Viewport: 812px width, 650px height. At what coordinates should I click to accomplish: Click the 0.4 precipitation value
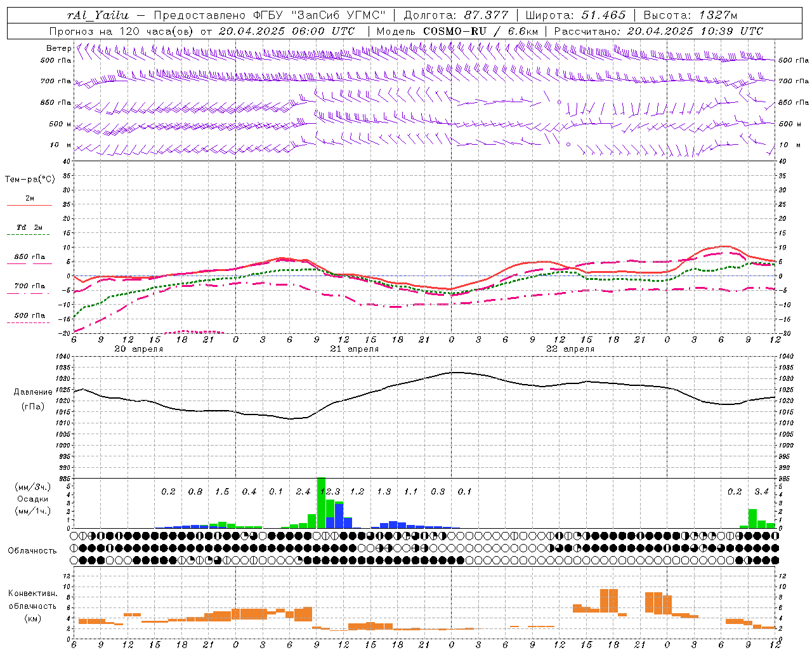pos(249,492)
